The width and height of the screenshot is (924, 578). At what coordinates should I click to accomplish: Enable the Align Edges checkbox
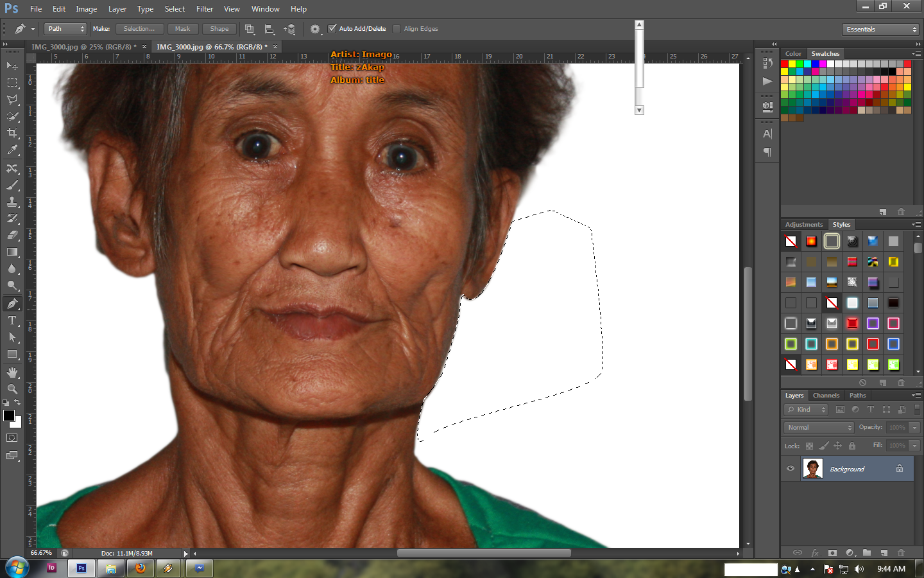397,29
